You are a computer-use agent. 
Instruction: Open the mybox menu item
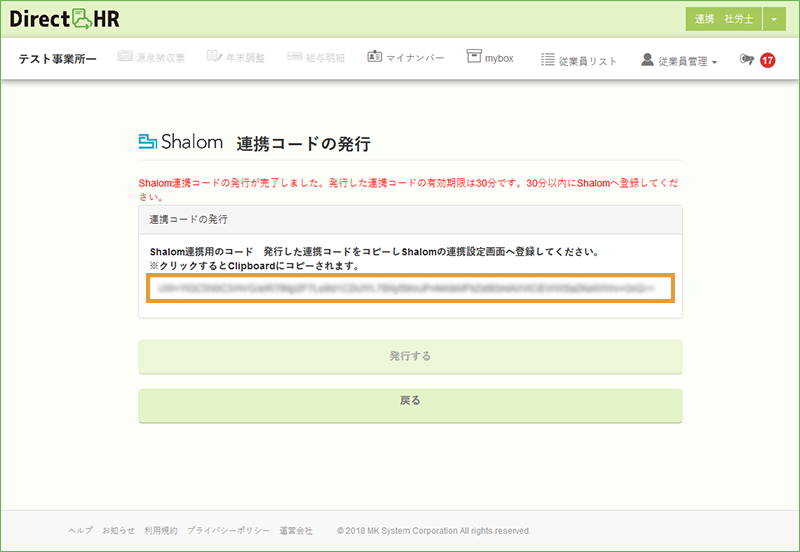click(490, 58)
